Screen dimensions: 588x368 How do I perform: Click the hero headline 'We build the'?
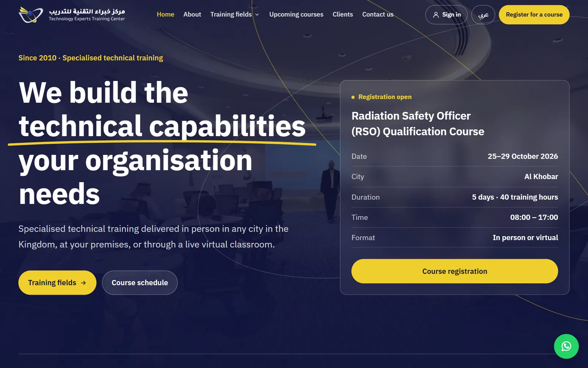(x=104, y=92)
